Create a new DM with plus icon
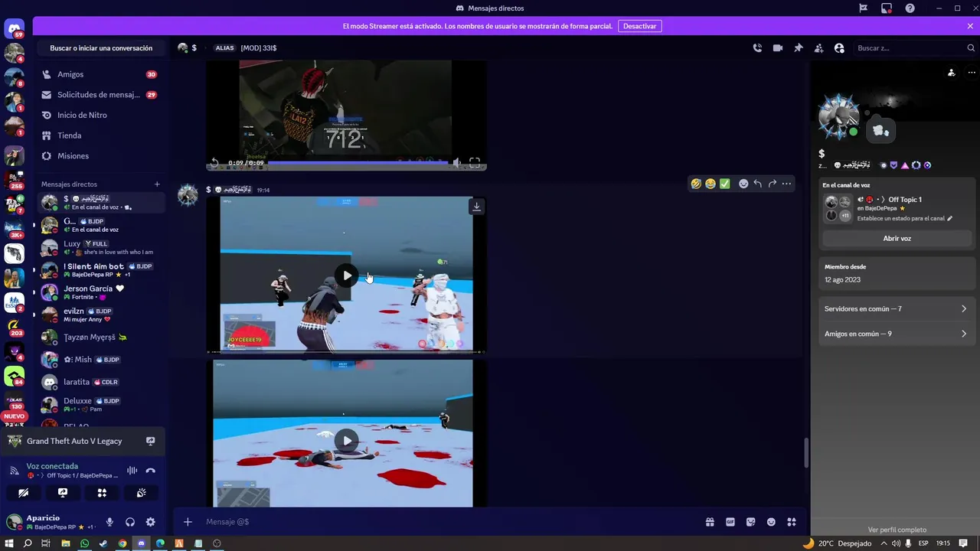This screenshot has height=551, width=980. click(x=157, y=184)
